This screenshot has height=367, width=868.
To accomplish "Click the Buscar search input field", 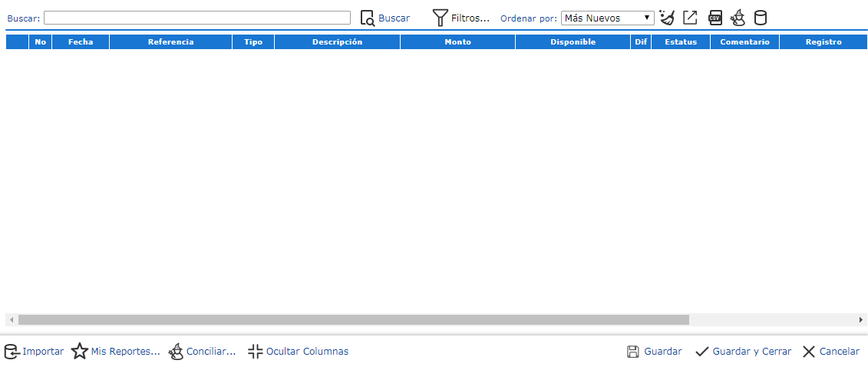I will pyautogui.click(x=197, y=18).
